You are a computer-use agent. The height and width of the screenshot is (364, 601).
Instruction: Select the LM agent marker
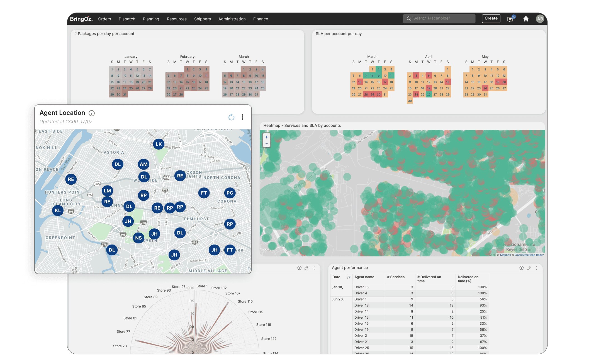(107, 191)
